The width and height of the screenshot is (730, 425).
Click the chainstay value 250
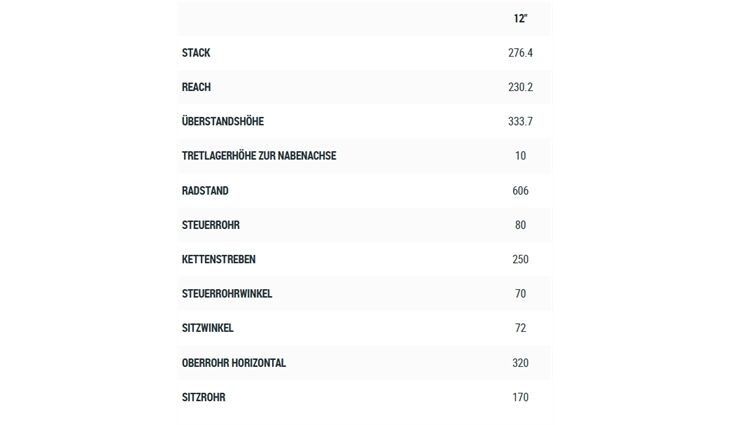[x=520, y=259]
